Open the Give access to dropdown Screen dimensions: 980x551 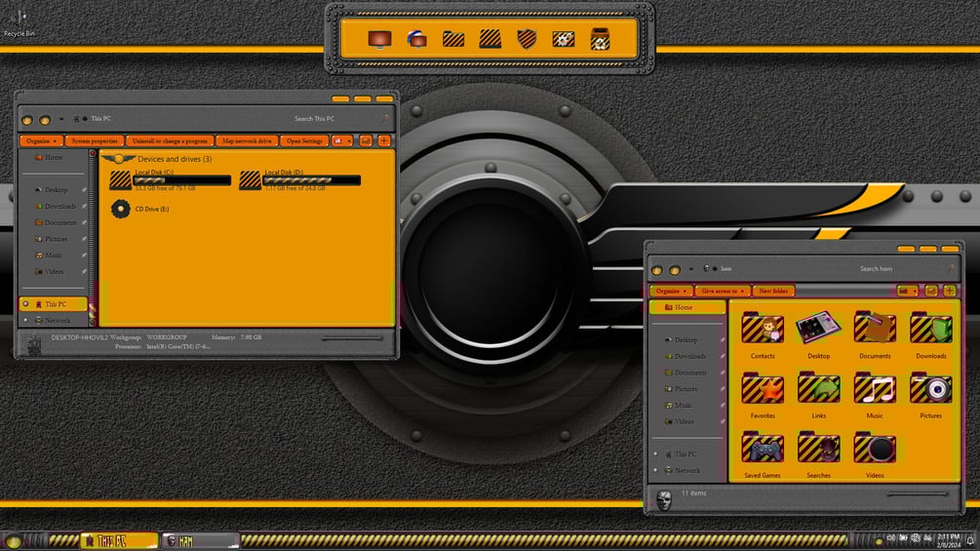[722, 292]
